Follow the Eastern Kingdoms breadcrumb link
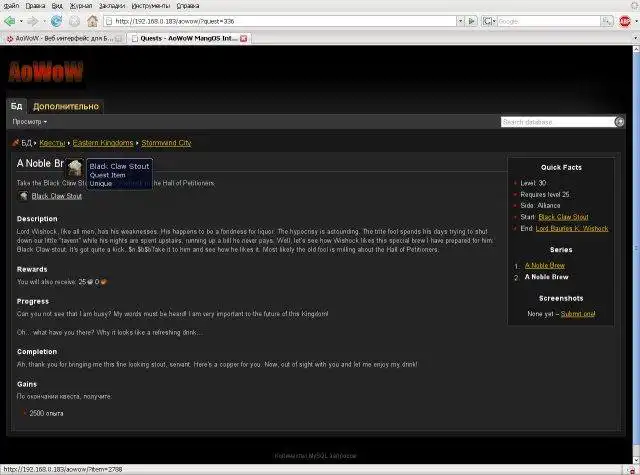640x475 pixels. pyautogui.click(x=103, y=143)
